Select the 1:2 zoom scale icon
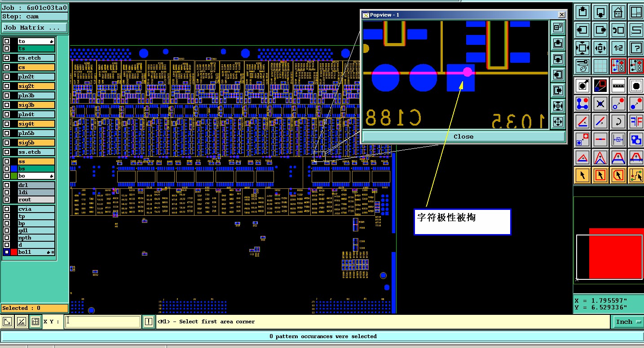644x348 pixels. tap(618, 48)
